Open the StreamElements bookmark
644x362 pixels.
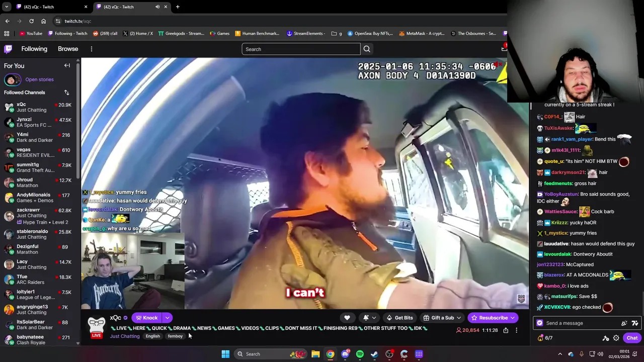(x=306, y=34)
